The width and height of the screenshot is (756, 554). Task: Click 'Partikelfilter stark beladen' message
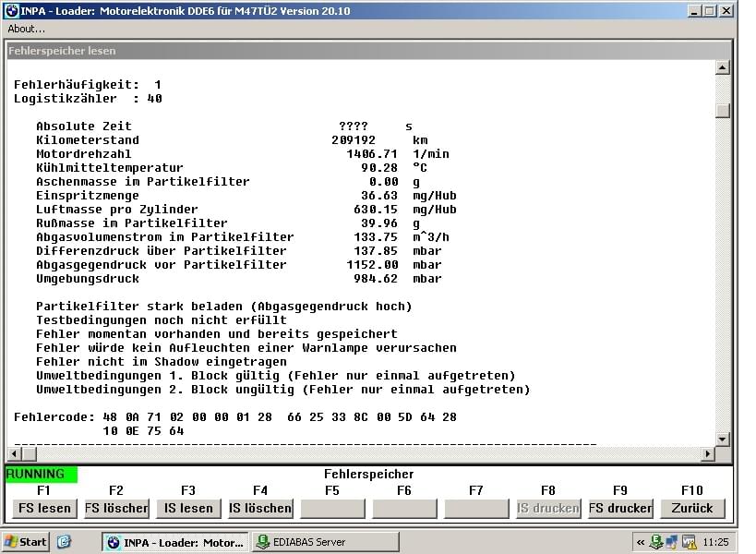click(x=224, y=307)
